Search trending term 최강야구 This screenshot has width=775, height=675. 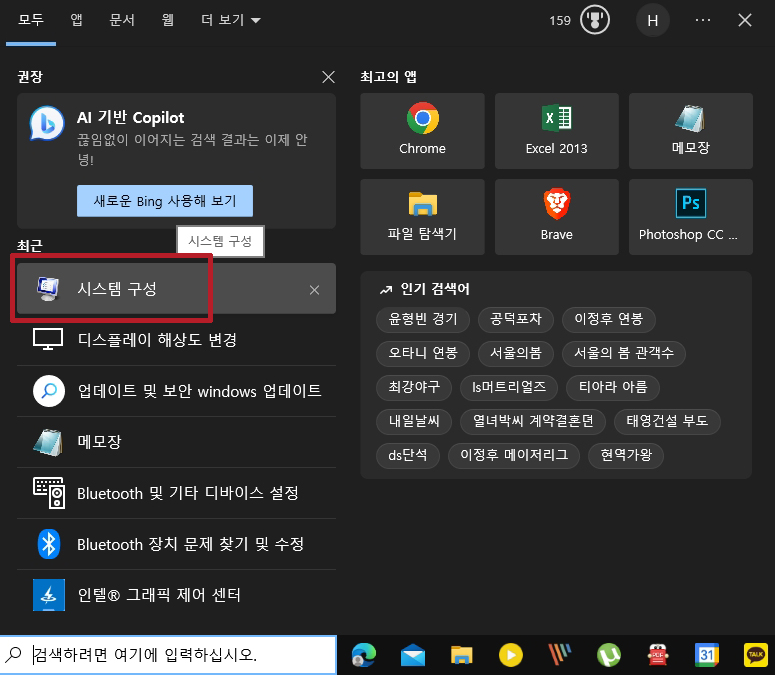pos(414,387)
